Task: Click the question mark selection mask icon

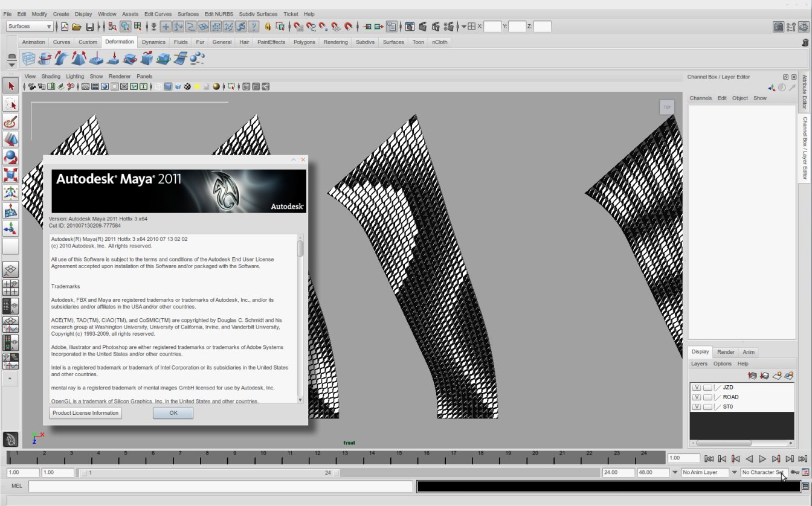Action: coord(254,27)
